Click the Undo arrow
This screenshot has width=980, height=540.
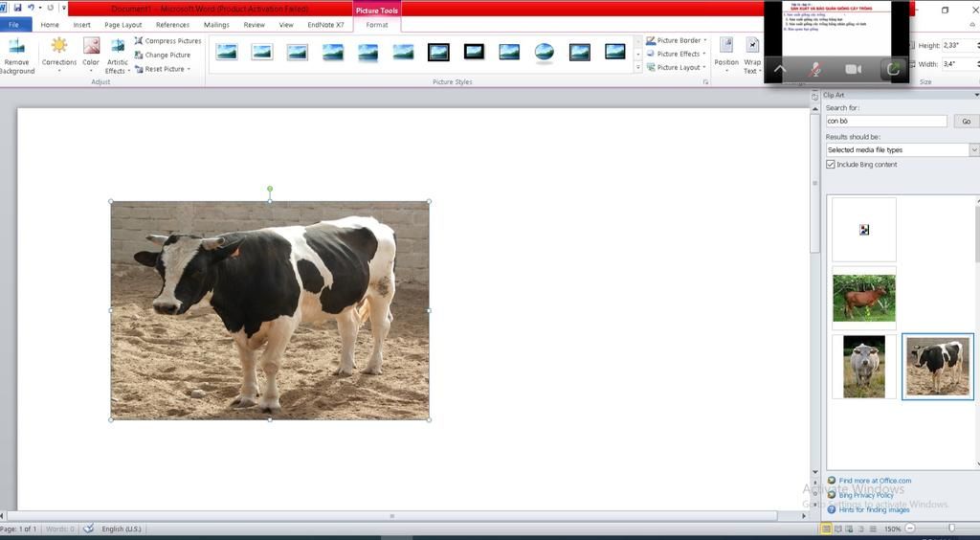click(x=31, y=8)
